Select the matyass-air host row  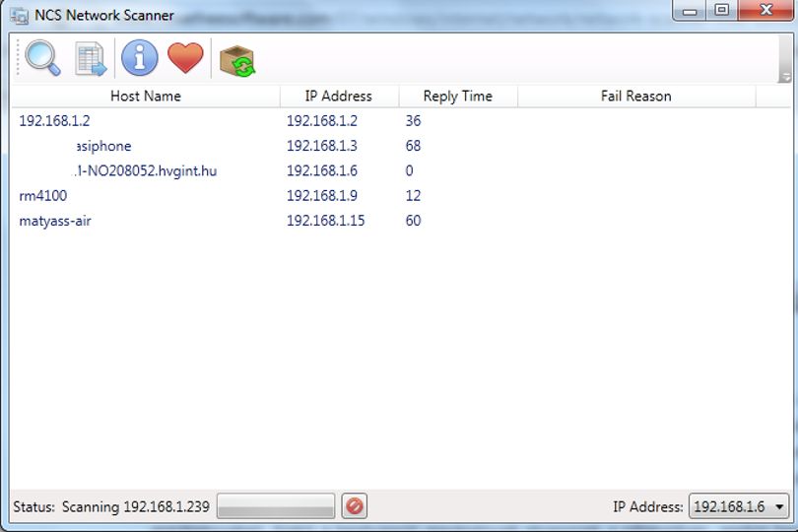tap(402, 221)
